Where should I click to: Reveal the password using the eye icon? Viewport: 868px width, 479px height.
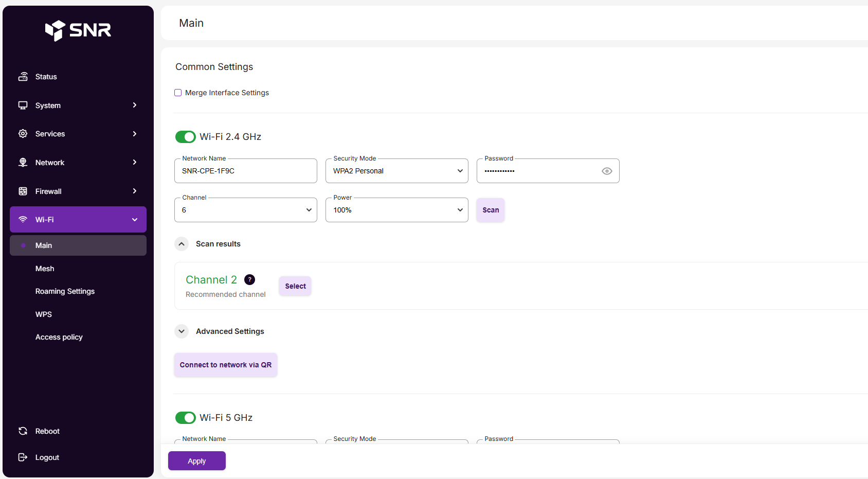point(607,171)
